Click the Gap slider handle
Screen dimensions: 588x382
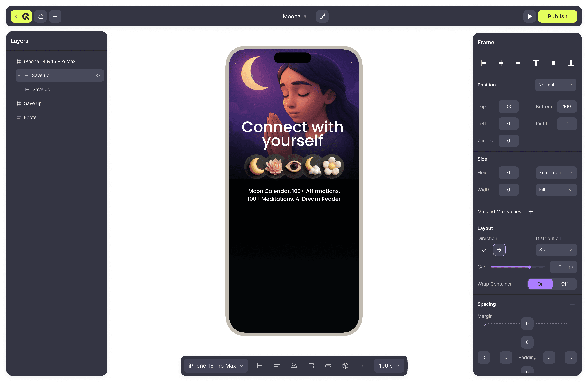529,267
